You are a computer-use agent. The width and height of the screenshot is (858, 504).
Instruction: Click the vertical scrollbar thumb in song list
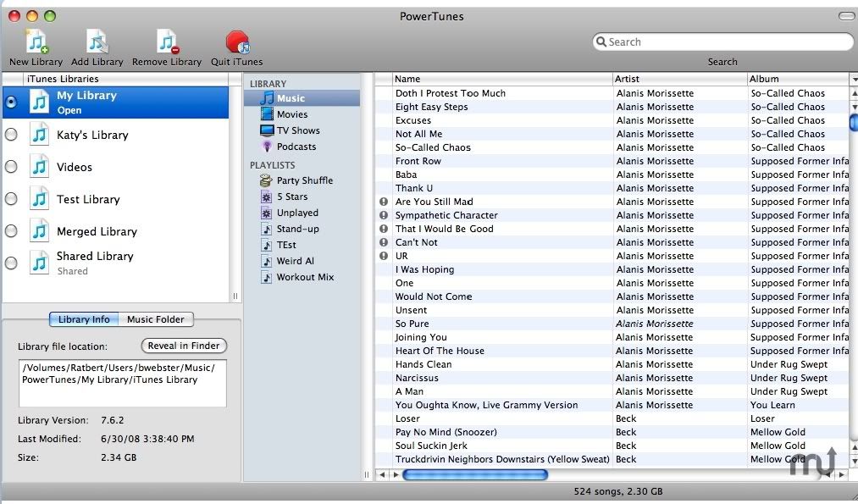point(853,122)
